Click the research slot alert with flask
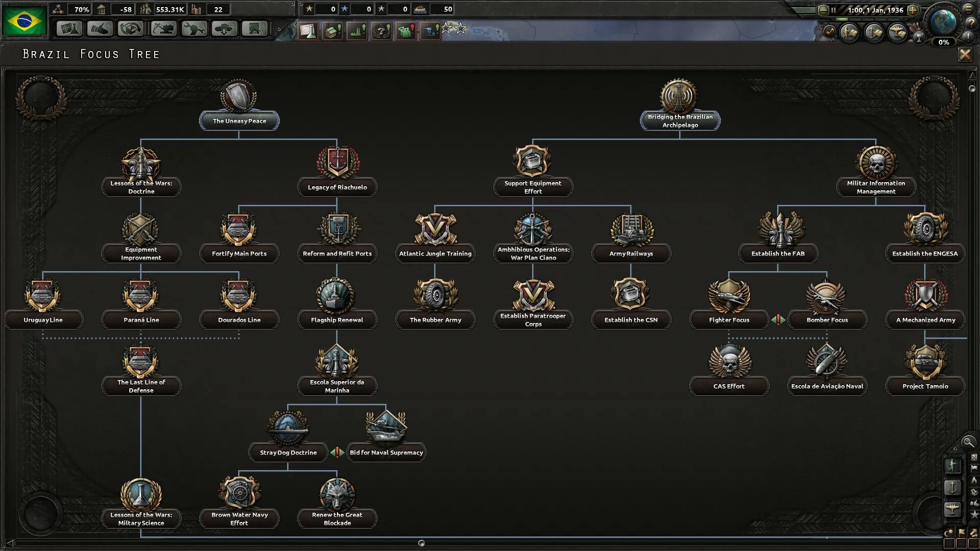The height and width of the screenshot is (551, 980). click(x=308, y=31)
